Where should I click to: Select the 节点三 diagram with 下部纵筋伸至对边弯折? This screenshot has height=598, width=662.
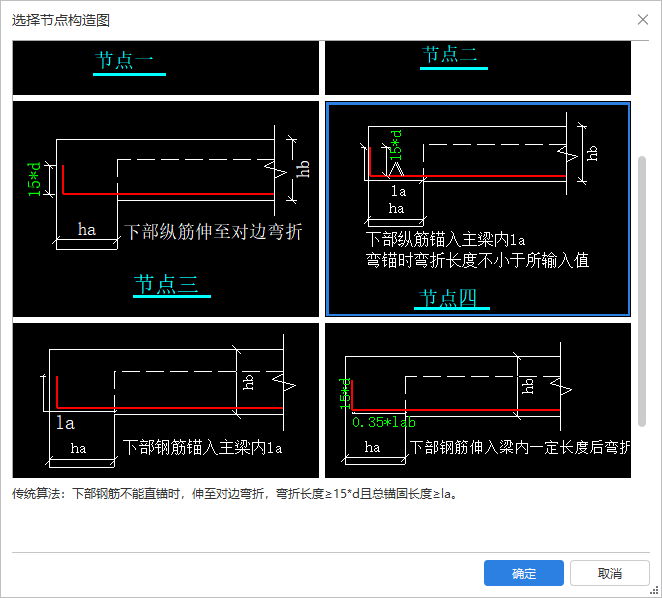(x=166, y=209)
